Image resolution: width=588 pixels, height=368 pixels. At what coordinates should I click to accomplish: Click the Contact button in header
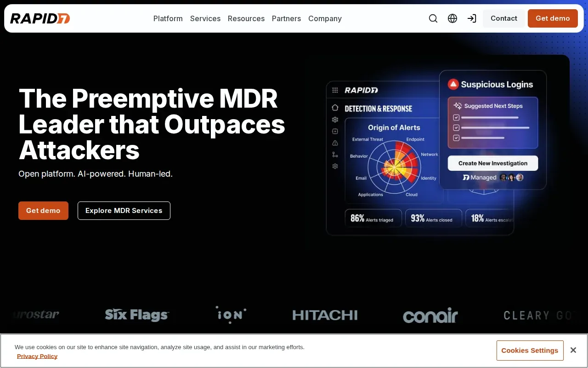[504, 18]
